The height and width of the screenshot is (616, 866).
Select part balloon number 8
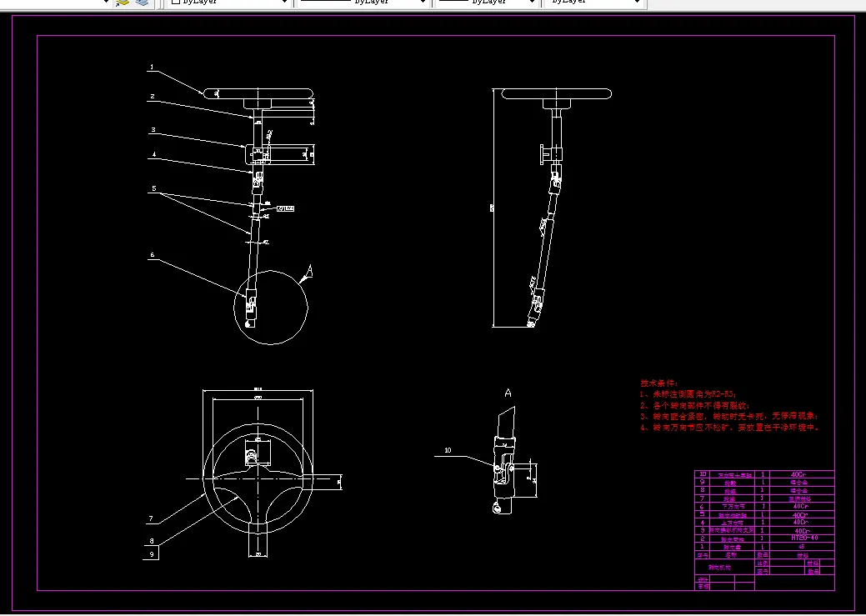click(152, 541)
